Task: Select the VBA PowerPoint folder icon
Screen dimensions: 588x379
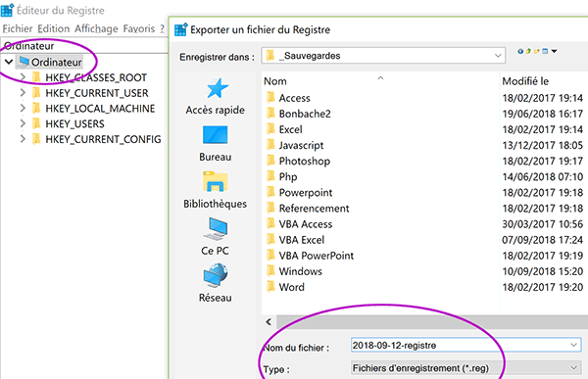Action: (x=270, y=256)
